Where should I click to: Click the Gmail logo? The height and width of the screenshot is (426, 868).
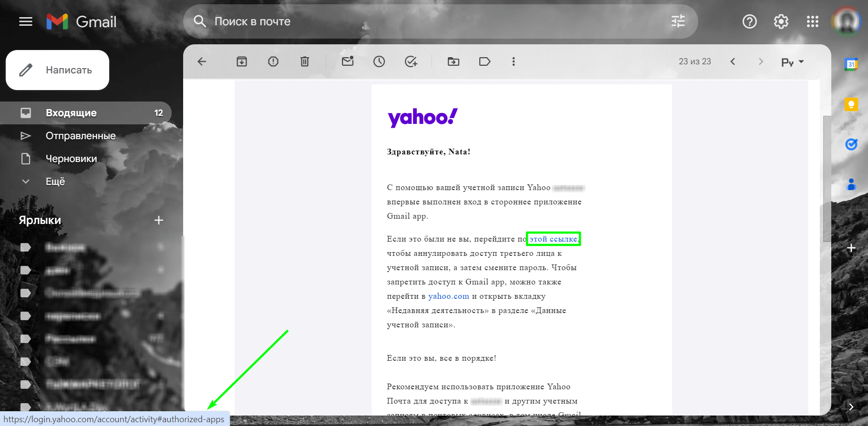click(82, 21)
